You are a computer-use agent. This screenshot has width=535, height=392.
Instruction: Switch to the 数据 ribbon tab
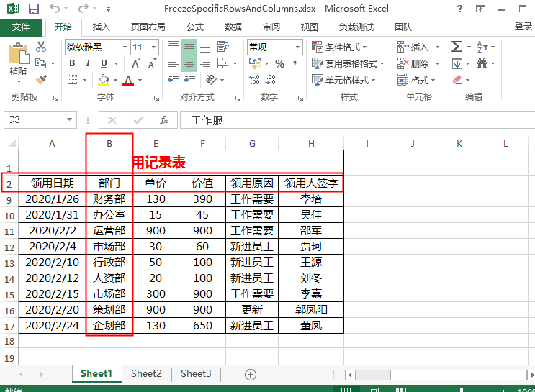pos(233,27)
